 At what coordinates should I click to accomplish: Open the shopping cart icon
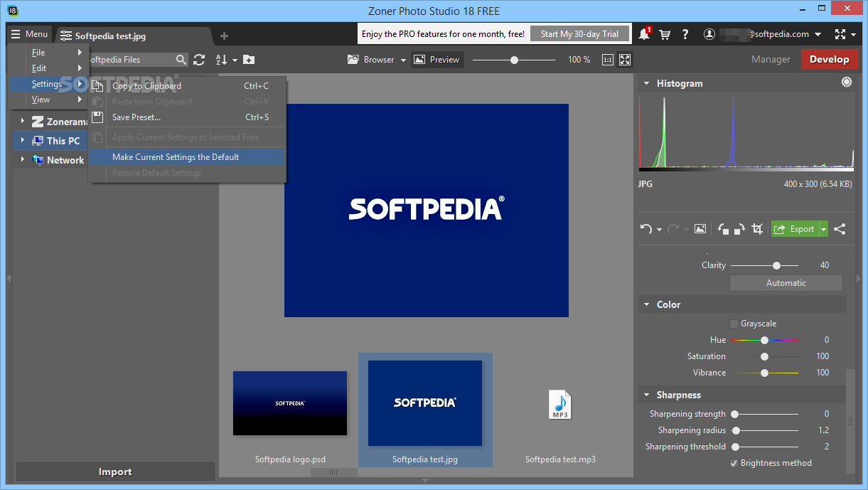point(665,34)
